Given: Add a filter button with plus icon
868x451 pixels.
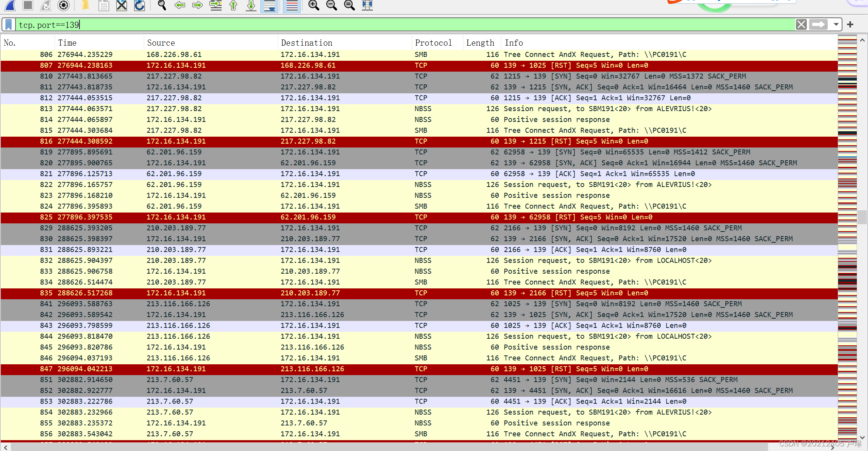Looking at the screenshot, I should pyautogui.click(x=850, y=25).
